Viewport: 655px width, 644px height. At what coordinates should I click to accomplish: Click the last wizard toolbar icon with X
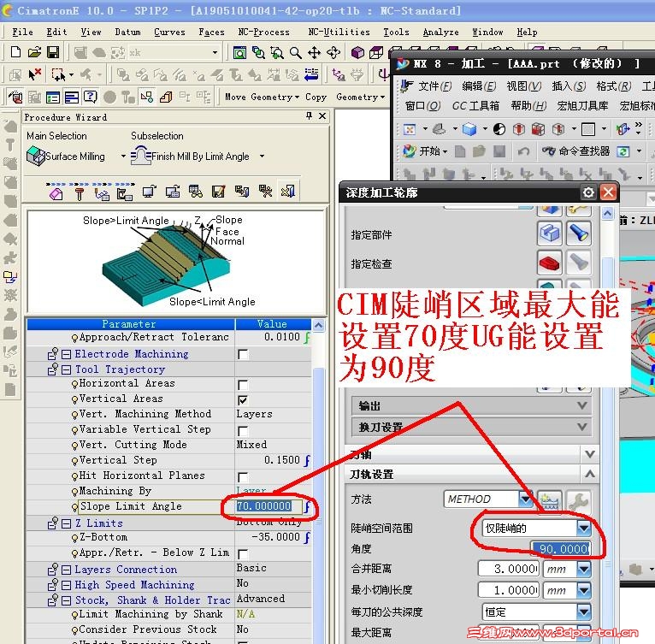(288, 192)
